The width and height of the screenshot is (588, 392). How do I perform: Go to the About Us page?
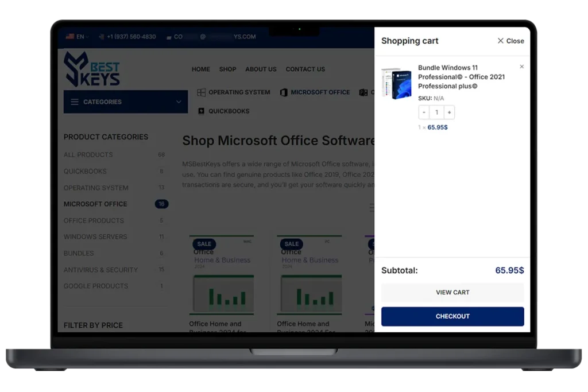[261, 69]
